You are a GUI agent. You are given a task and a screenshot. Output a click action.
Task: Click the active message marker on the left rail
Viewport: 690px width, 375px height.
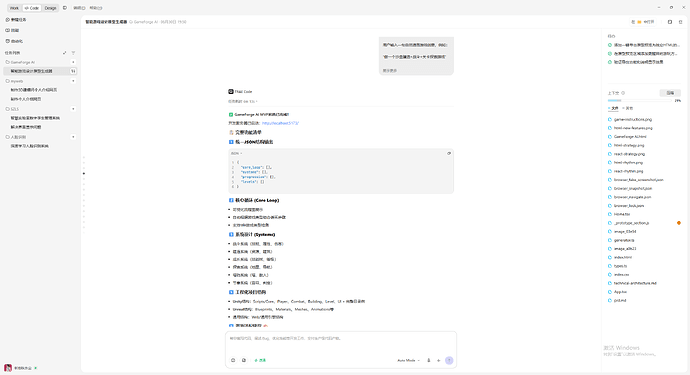click(x=84, y=173)
